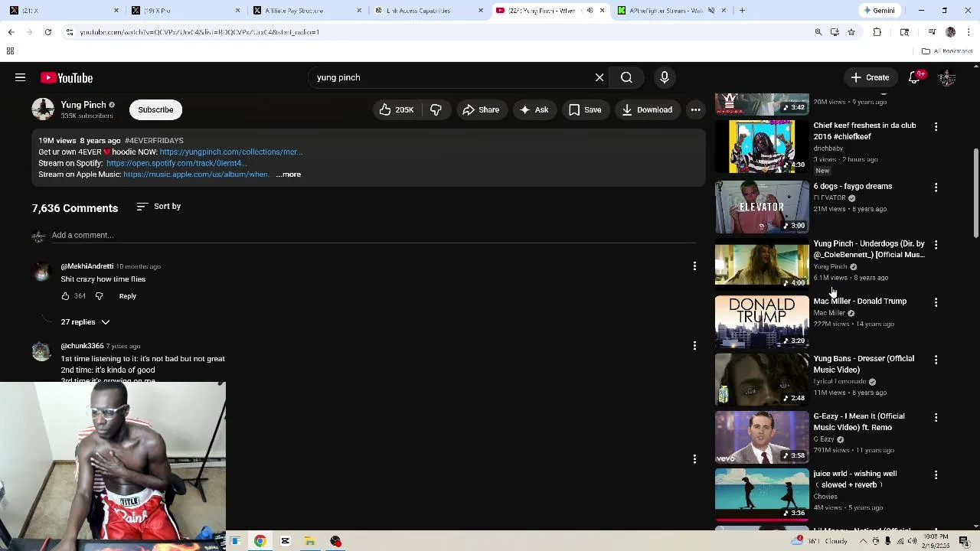Reply to @MekhiAndretti's comment
The image size is (980, 551).
point(127,296)
